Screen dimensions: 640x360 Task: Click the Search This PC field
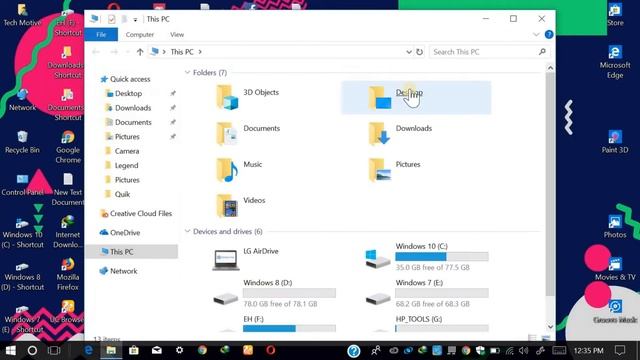[490, 52]
